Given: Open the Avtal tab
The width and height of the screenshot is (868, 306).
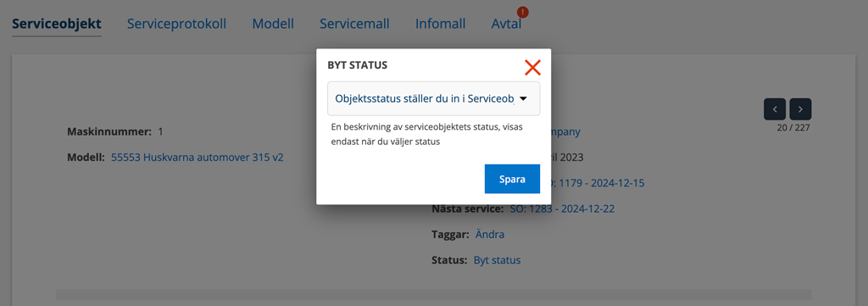Looking at the screenshot, I should pyautogui.click(x=506, y=24).
